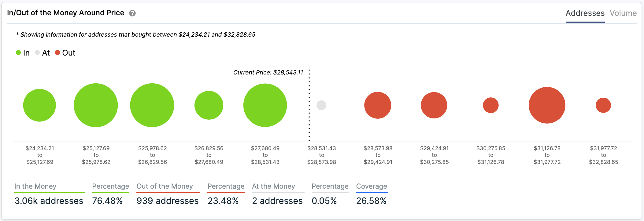
Task: Click the green bubble for $25,127.69 range
Action: pyautogui.click(x=96, y=105)
